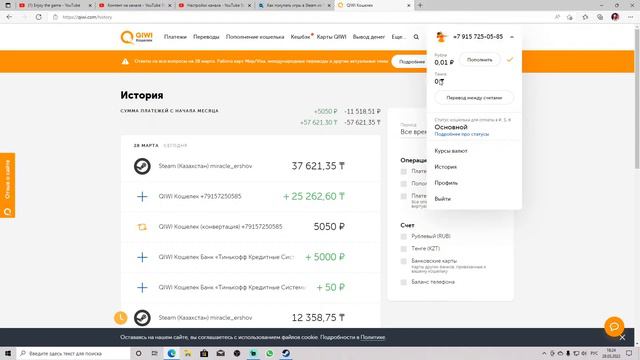Click plus icon on +50 ₽ row

coord(142,287)
